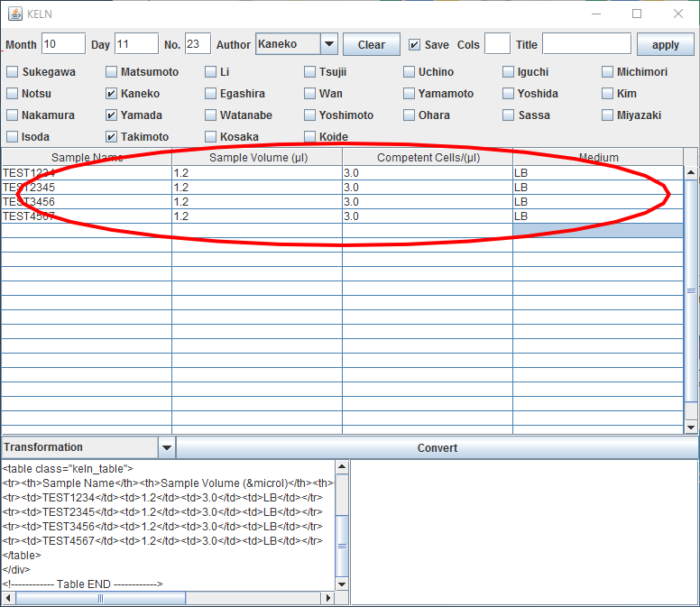This screenshot has height=607, width=700.
Task: Check the Egashira checkbox
Action: [x=211, y=93]
